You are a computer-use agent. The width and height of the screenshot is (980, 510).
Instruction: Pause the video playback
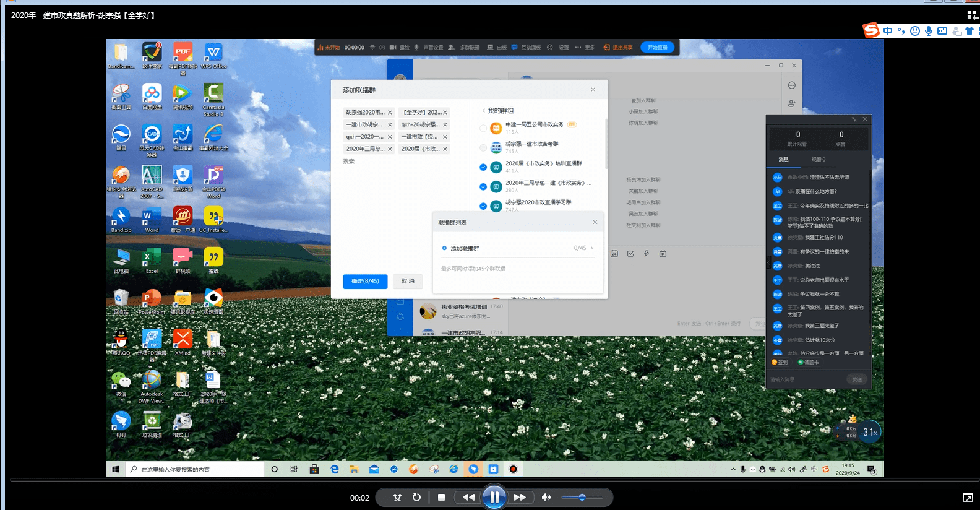click(x=494, y=497)
